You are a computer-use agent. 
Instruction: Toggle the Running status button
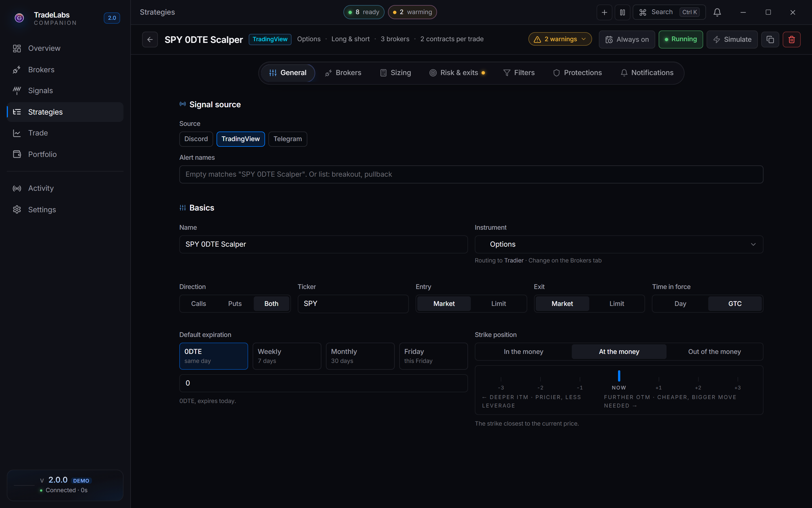[680, 40]
